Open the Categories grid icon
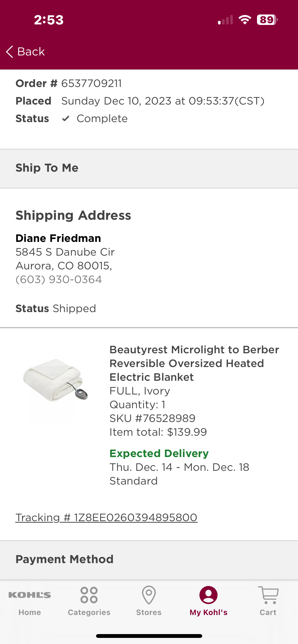298x644 pixels. point(89,595)
